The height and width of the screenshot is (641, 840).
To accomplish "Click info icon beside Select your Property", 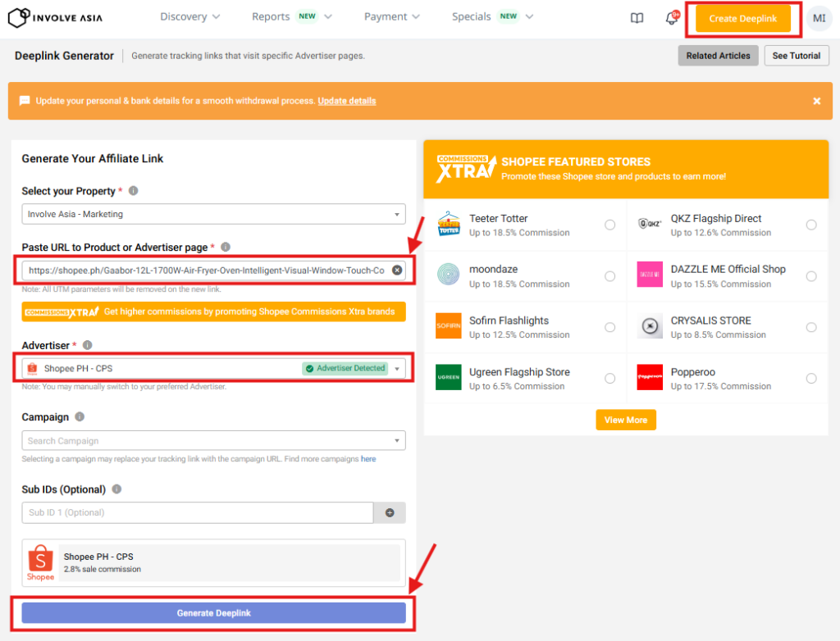I will pyautogui.click(x=133, y=191).
